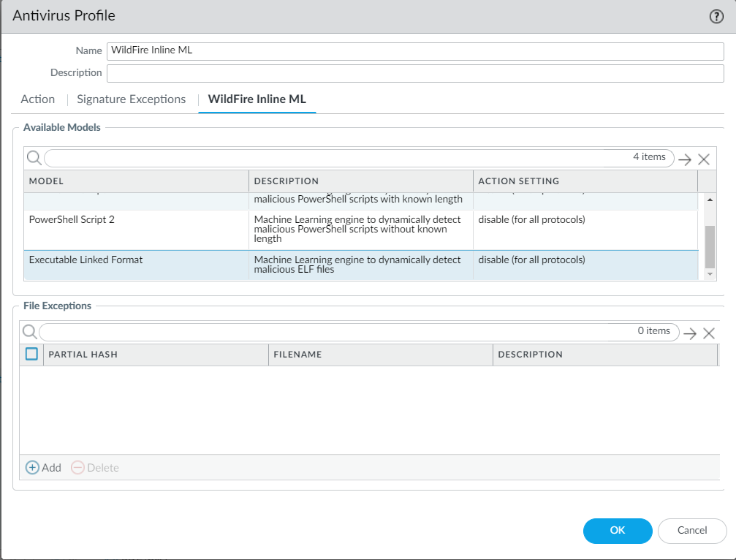The width and height of the screenshot is (736, 560).
Task: Open action setting for Executable Linked Format
Action: pyautogui.click(x=531, y=260)
